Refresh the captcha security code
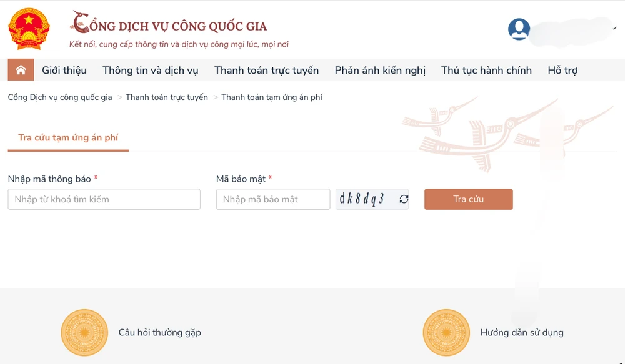This screenshot has height=364, width=625. [404, 199]
